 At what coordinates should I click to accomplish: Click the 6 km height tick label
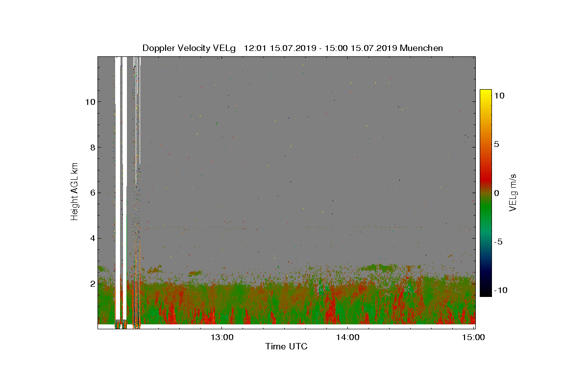coord(92,193)
